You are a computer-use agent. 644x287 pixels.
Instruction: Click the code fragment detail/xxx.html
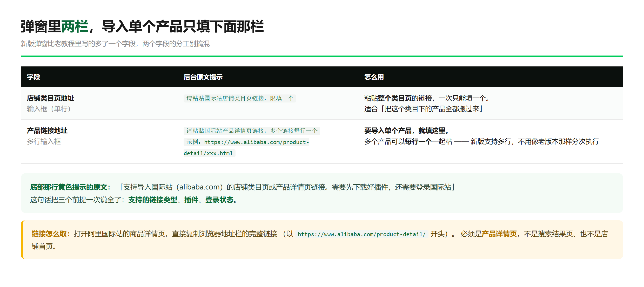[209, 153]
